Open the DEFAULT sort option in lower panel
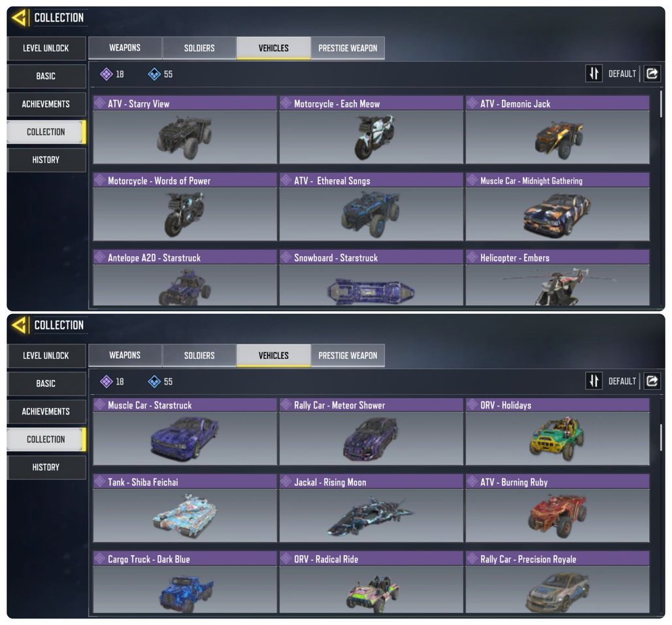 [x=622, y=381]
